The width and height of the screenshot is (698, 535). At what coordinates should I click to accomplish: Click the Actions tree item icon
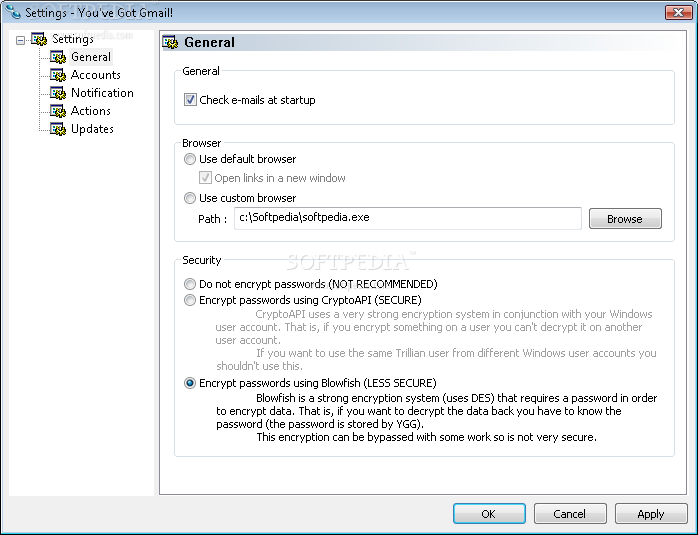pos(58,111)
